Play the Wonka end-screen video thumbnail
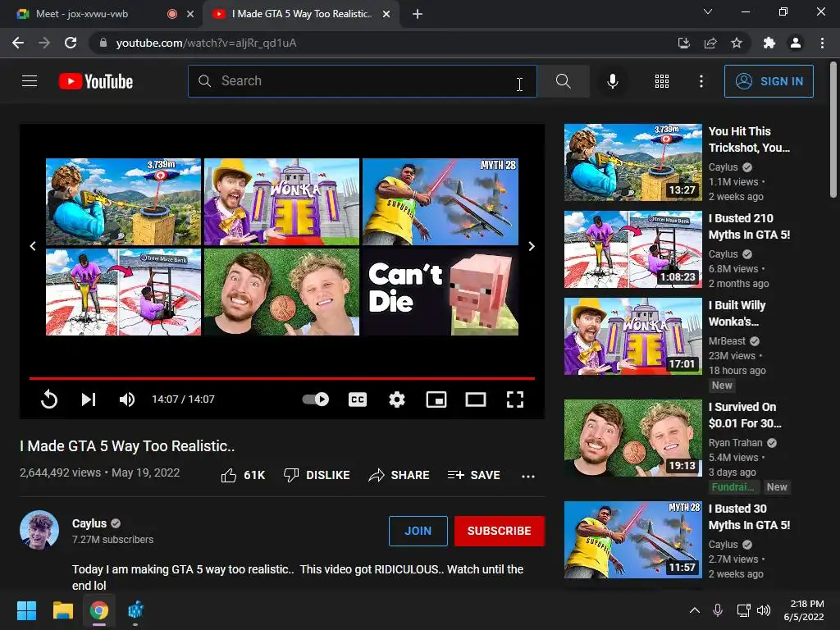840x630 pixels. click(x=282, y=202)
